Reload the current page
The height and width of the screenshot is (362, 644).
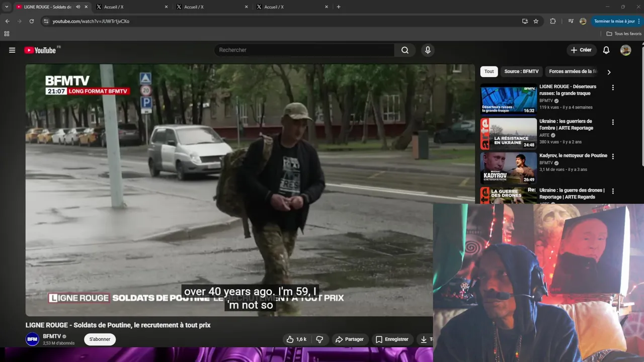[31, 21]
